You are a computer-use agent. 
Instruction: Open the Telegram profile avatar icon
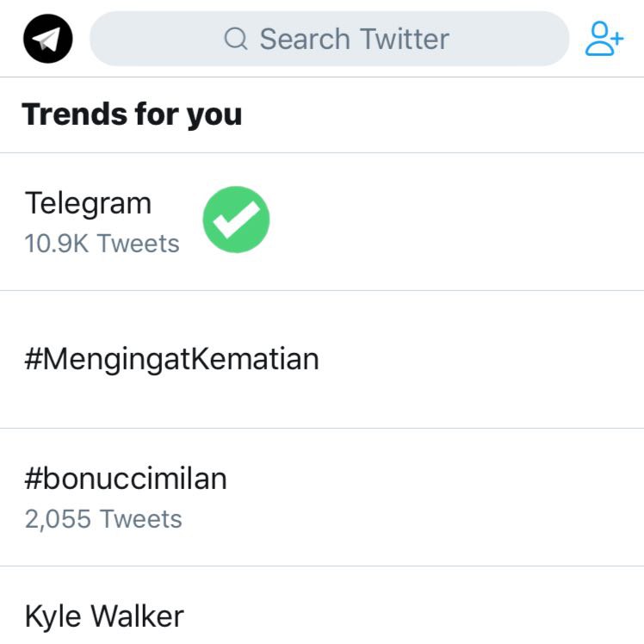(48, 40)
